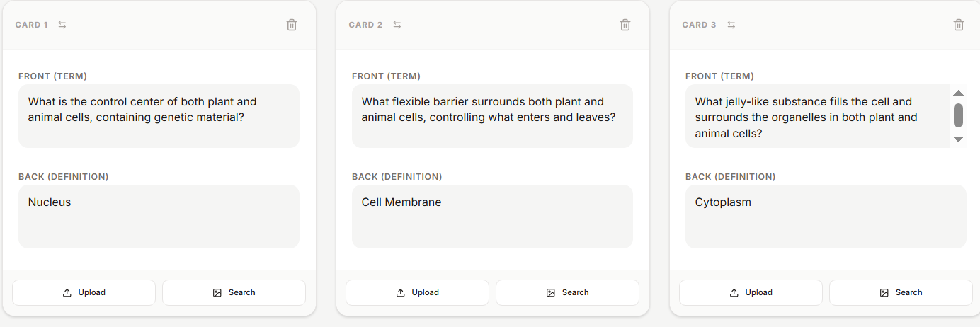Delete Card 3 with trash icon
980x327 pixels.
pyautogui.click(x=959, y=25)
